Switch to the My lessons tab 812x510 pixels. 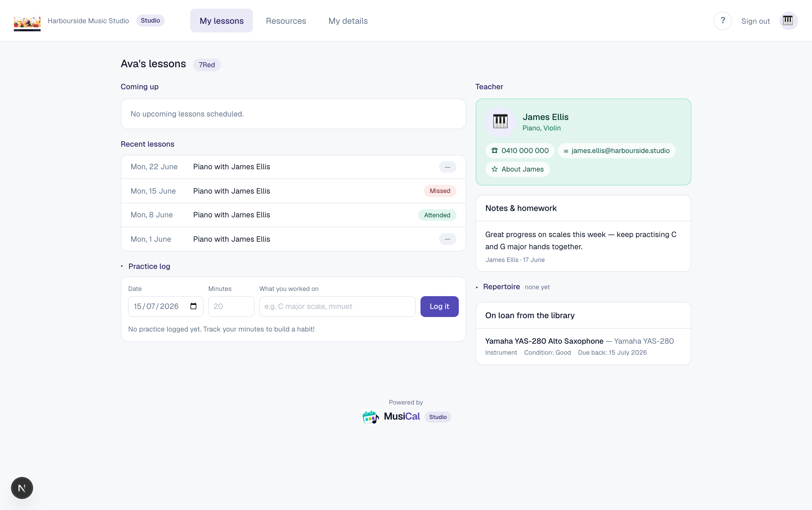[x=222, y=21]
